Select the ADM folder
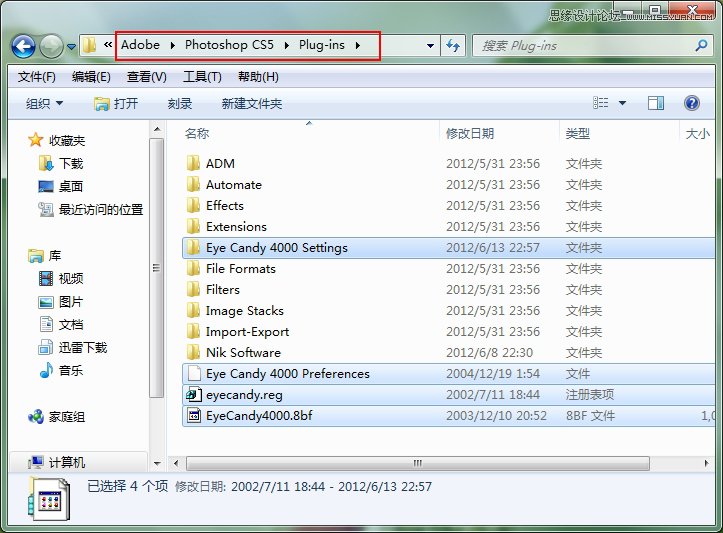This screenshot has width=723, height=533. point(220,164)
